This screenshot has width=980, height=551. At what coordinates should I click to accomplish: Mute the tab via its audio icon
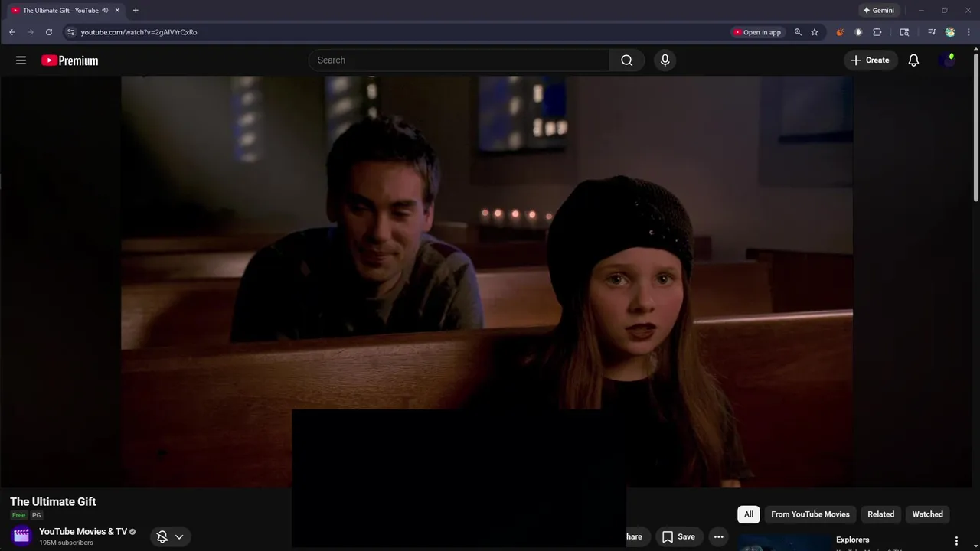coord(105,11)
